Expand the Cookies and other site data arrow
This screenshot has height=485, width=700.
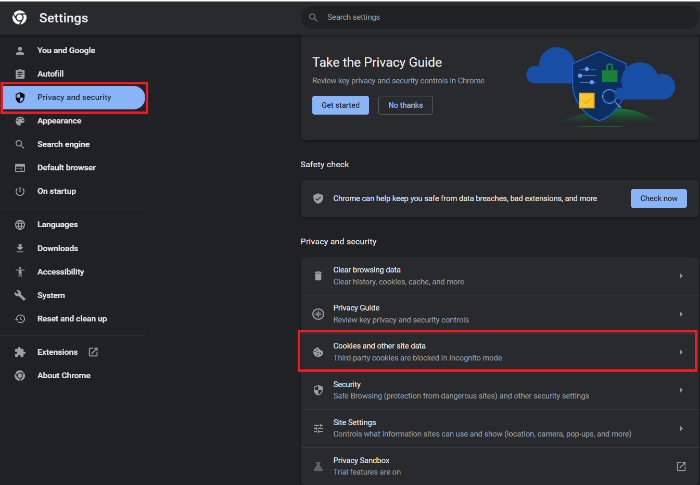681,352
